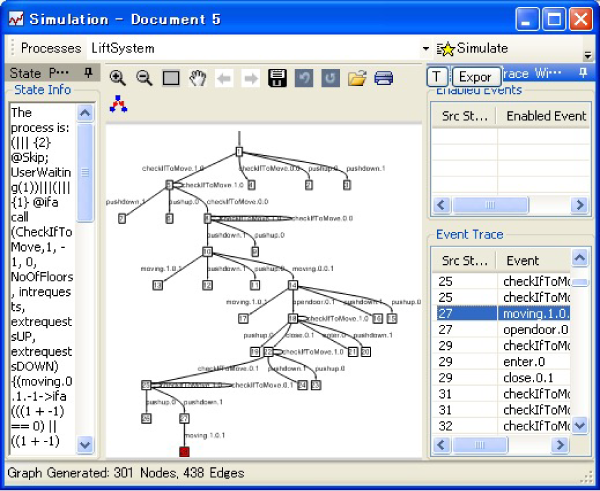Click the red end node in graph

click(183, 451)
